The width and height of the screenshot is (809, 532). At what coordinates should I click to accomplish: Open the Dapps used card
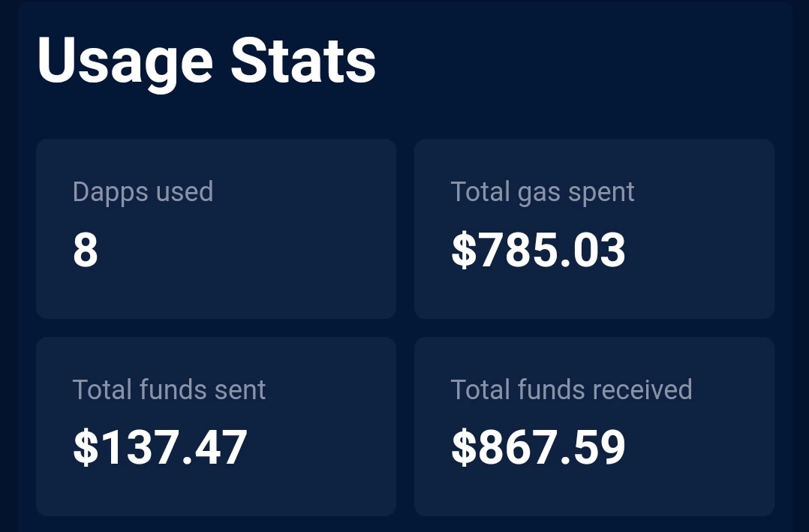[216, 229]
